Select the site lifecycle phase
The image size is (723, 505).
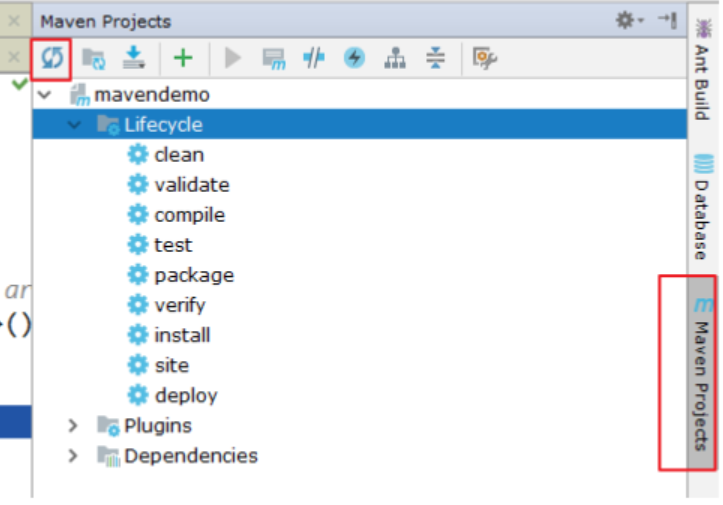(172, 366)
